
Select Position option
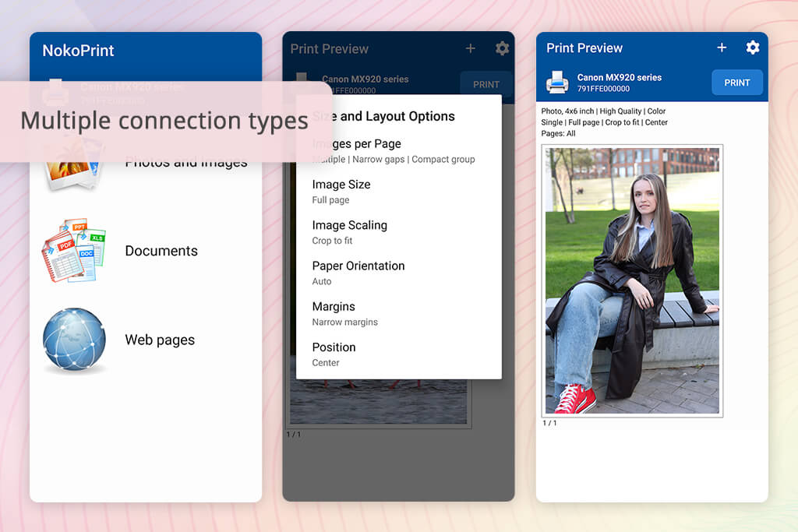tap(398, 354)
